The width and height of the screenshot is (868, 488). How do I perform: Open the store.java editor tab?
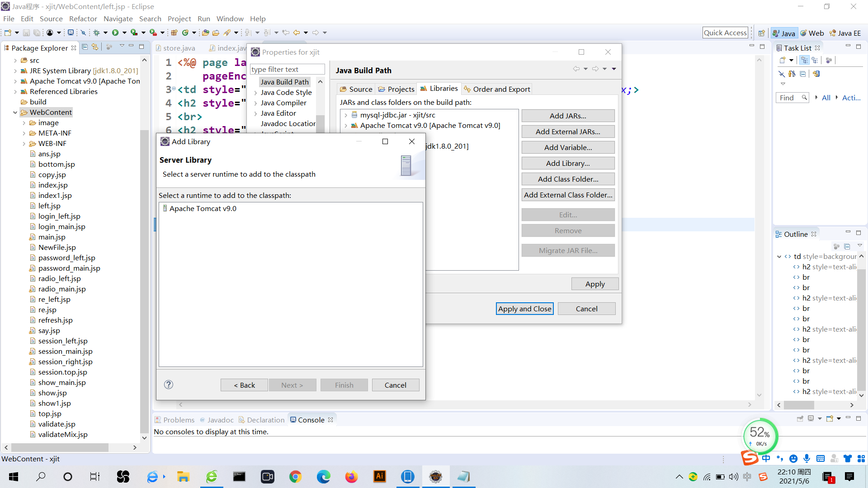click(x=176, y=48)
